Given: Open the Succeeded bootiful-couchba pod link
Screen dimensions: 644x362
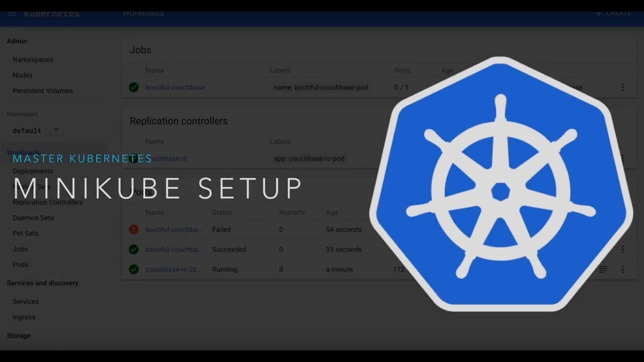Looking at the screenshot, I should point(174,249).
